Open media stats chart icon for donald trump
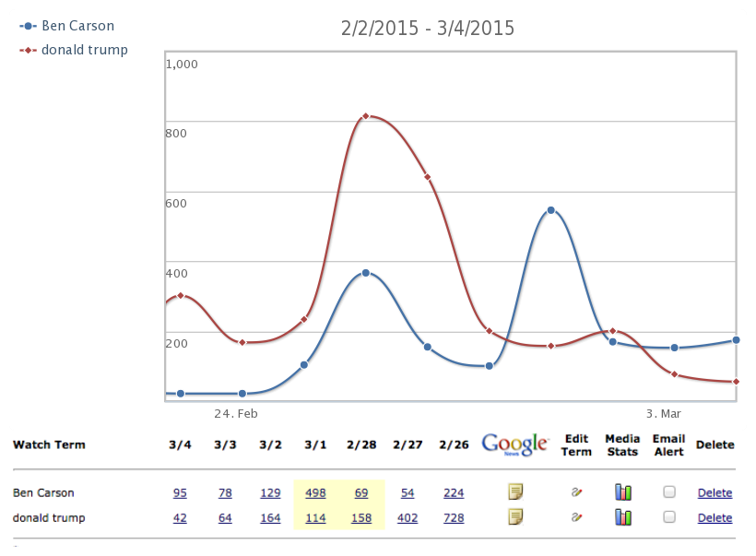Image resolution: width=756 pixels, height=556 pixels. pyautogui.click(x=623, y=517)
